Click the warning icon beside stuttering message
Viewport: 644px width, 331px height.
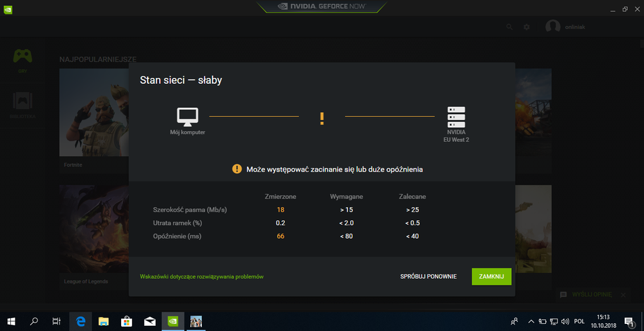point(237,169)
